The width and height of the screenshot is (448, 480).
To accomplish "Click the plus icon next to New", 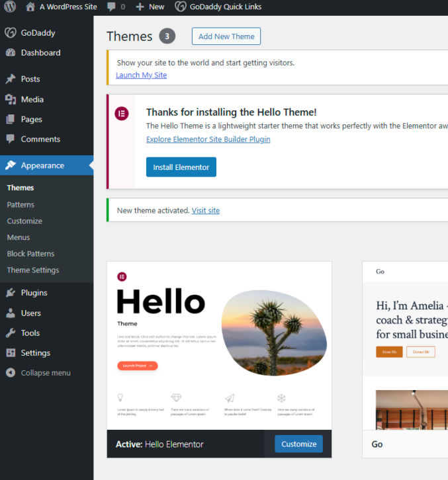I will click(x=140, y=7).
